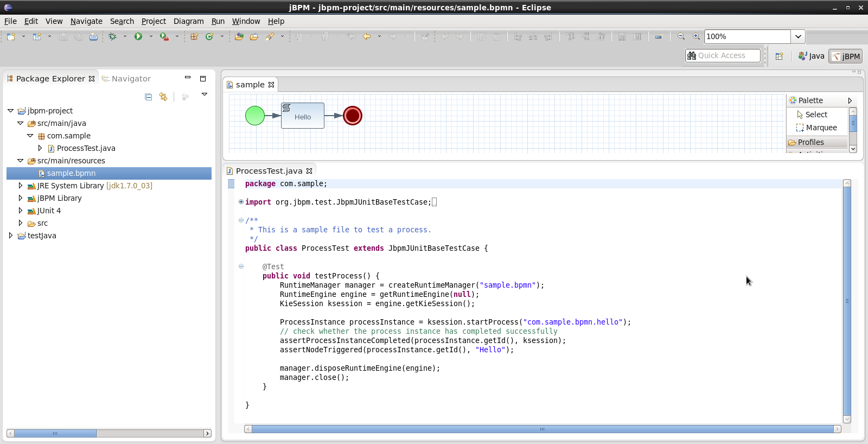Switch to the Navigator tab
Image resolution: width=868 pixels, height=444 pixels.
131,79
